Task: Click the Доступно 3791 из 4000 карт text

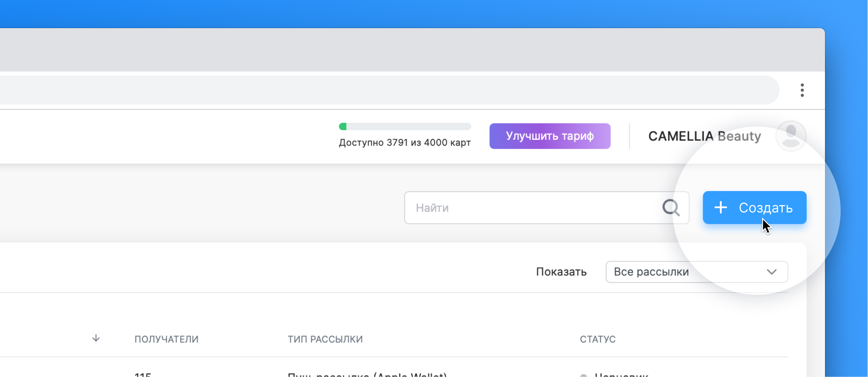Action: pos(405,143)
